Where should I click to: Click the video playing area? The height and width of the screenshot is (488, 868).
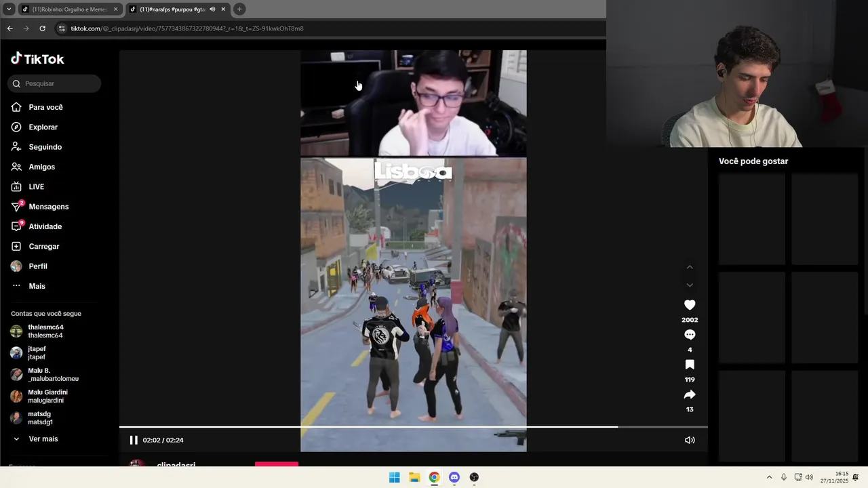(x=414, y=251)
